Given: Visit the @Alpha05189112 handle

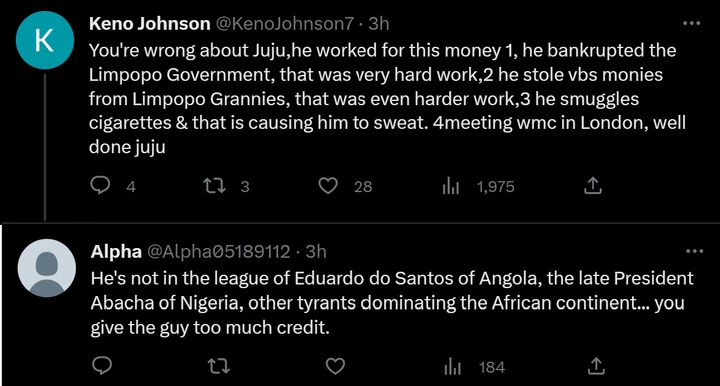Looking at the screenshot, I should click(x=219, y=252).
